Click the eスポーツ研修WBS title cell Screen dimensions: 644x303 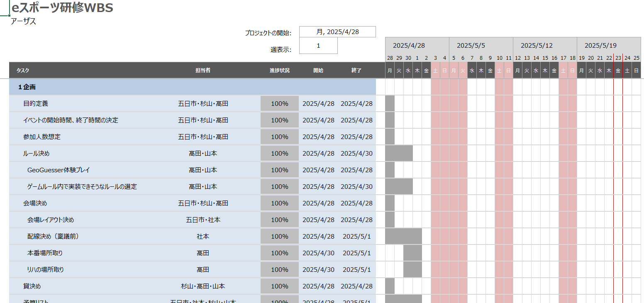click(x=62, y=7)
